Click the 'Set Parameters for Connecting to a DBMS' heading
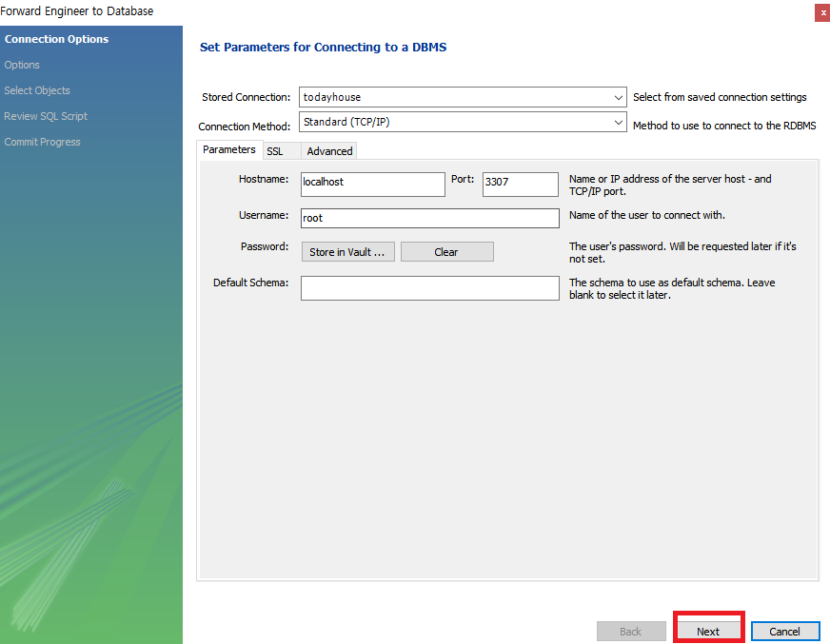The height and width of the screenshot is (644, 830). [x=323, y=48]
